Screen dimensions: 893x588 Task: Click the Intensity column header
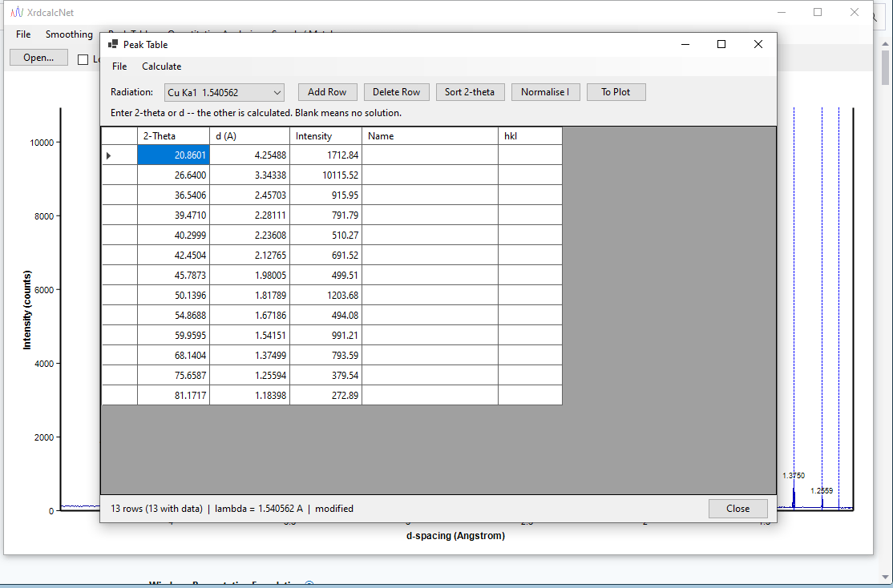[325, 136]
